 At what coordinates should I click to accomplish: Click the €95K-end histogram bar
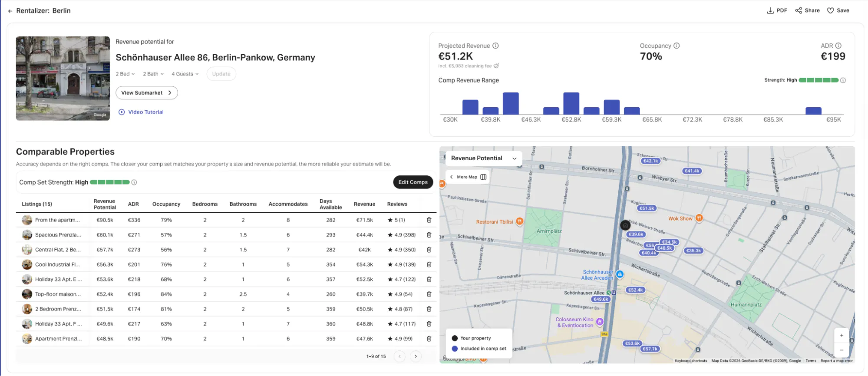pos(813,111)
